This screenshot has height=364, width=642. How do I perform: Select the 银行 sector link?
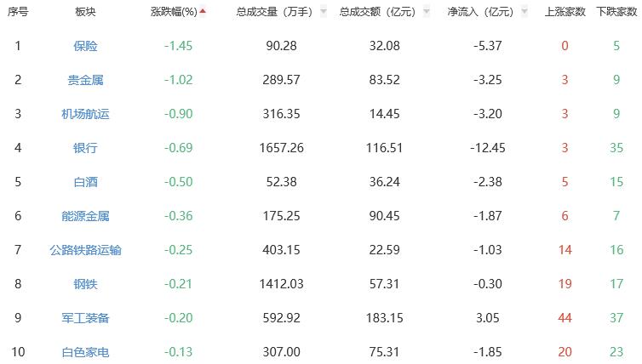point(85,148)
